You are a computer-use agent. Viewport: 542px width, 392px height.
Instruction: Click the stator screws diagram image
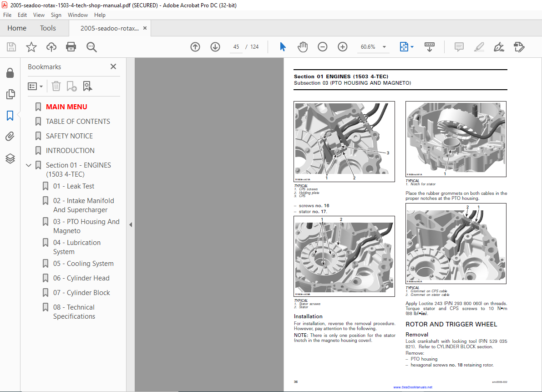coord(344,256)
